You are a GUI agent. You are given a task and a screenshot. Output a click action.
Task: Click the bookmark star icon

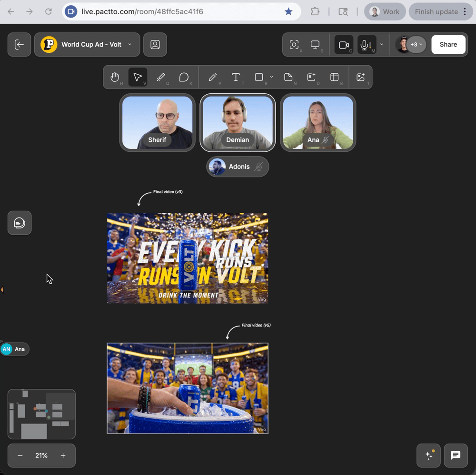click(x=288, y=11)
